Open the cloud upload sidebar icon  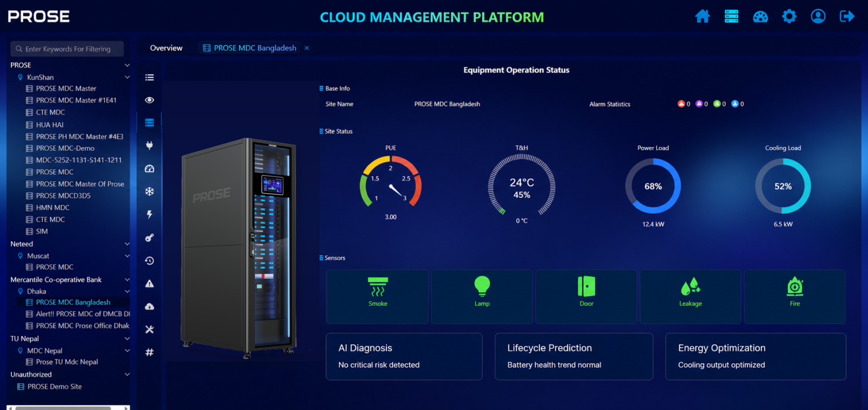click(150, 306)
